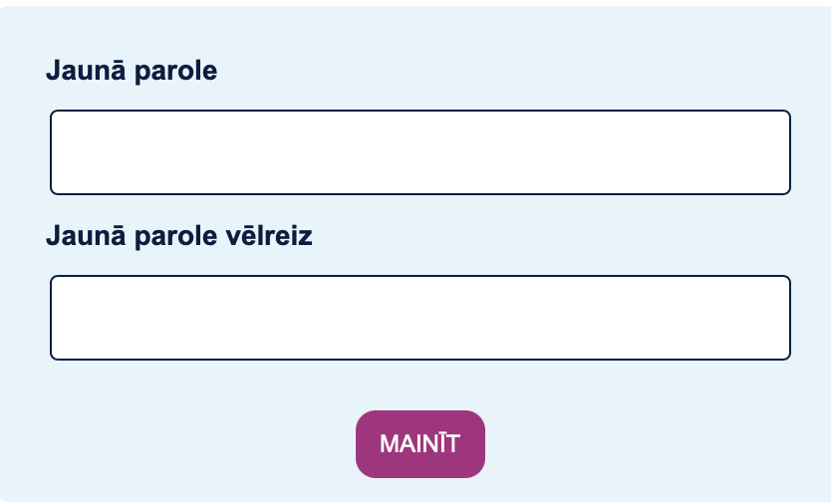Click the field under "Jaunā parole"
The height and width of the screenshot is (504, 831).
pyautogui.click(x=419, y=152)
